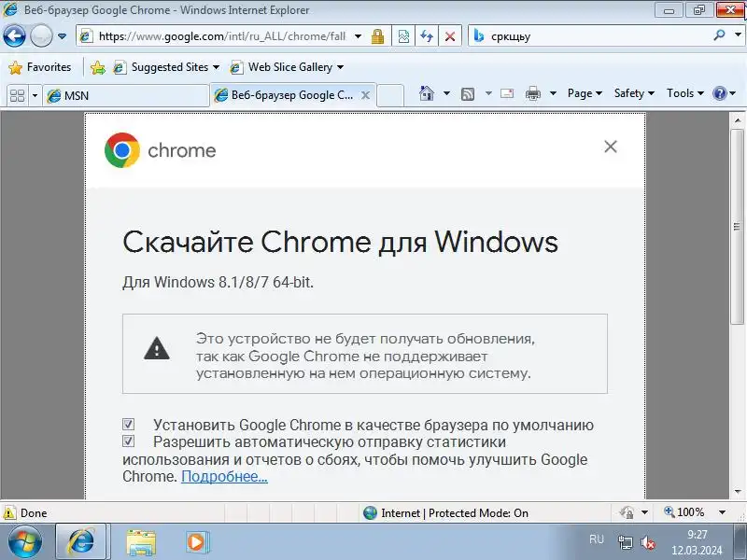Select the Скачайте Chrome для Windows heading
747x560 pixels.
click(340, 242)
